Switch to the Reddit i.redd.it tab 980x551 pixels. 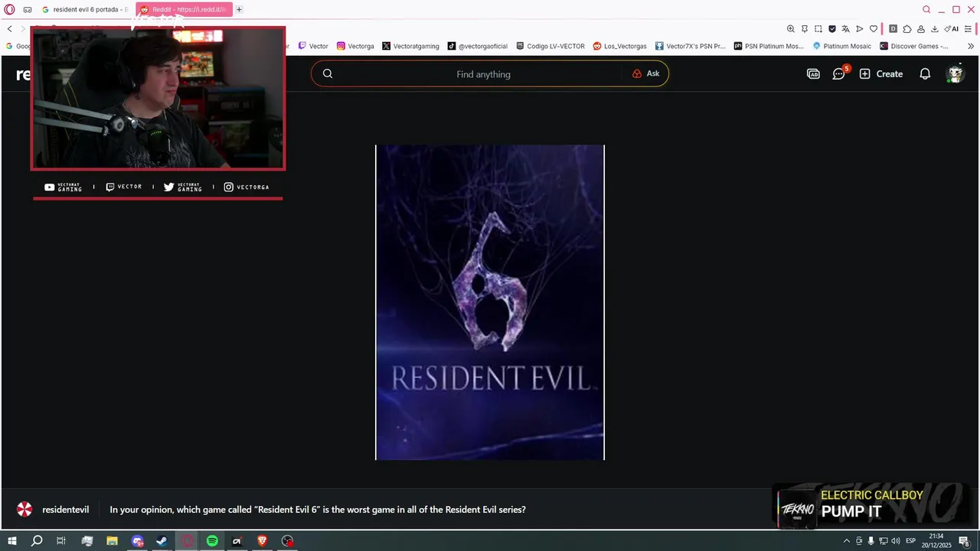click(184, 10)
